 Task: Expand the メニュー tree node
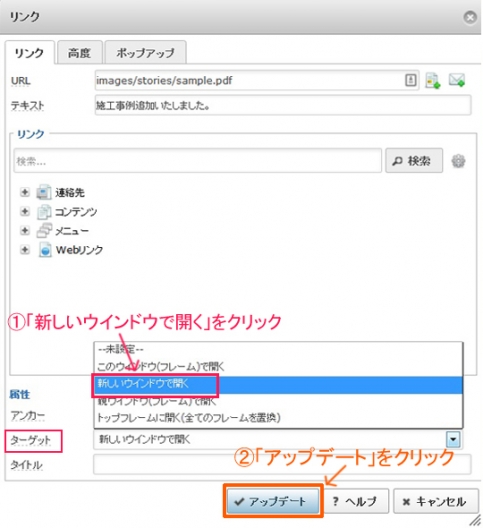25,231
